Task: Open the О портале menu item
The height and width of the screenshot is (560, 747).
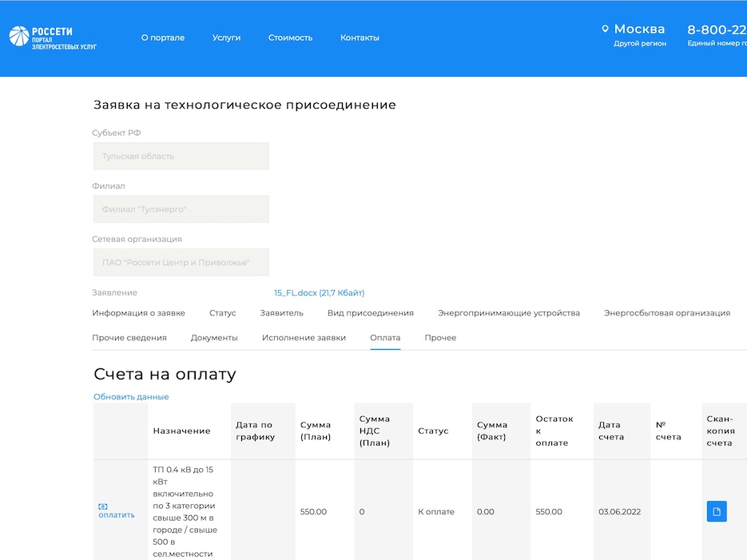Action: point(163,38)
